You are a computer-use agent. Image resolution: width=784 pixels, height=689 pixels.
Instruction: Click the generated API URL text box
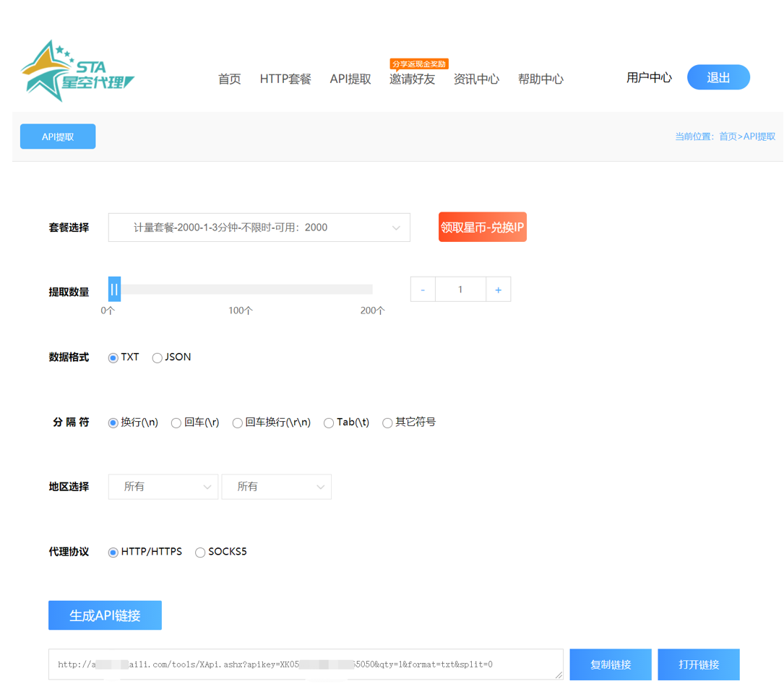point(306,664)
